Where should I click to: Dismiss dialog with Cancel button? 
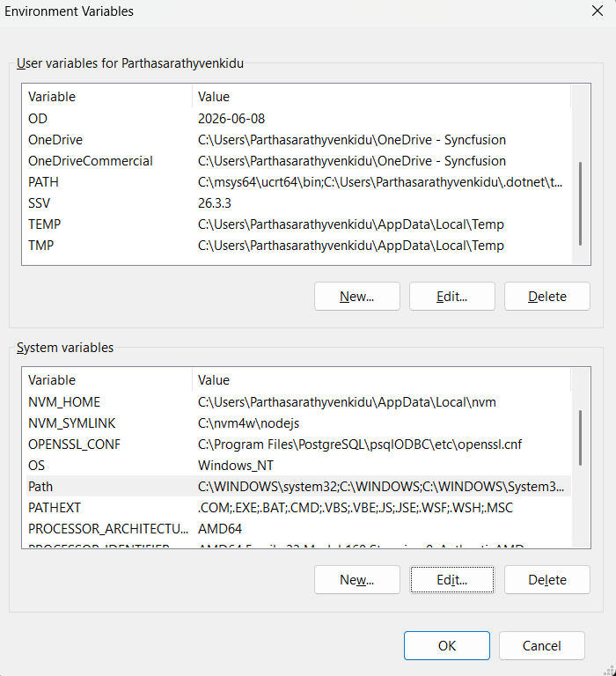(542, 646)
